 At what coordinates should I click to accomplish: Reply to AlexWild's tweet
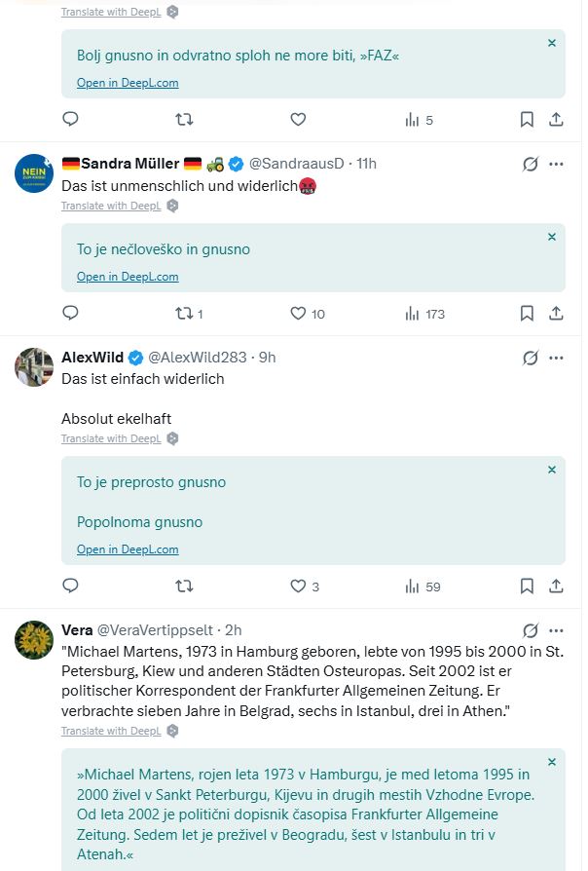tap(70, 586)
